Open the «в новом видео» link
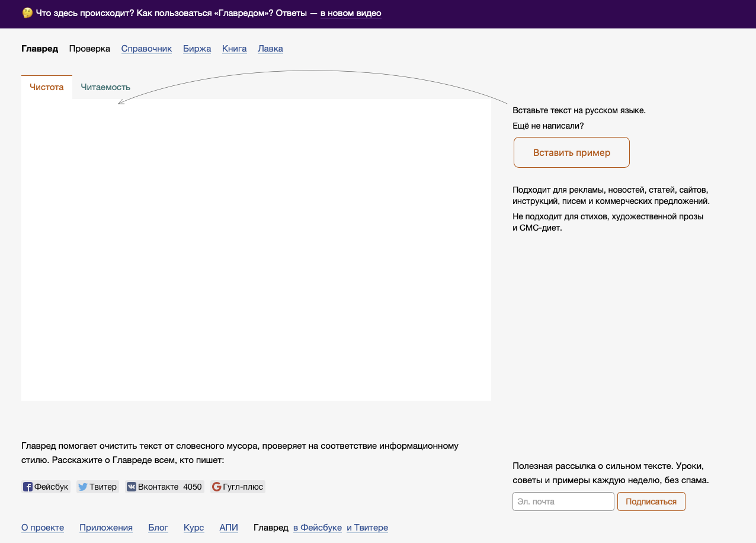The height and width of the screenshot is (543, 756). tap(351, 13)
